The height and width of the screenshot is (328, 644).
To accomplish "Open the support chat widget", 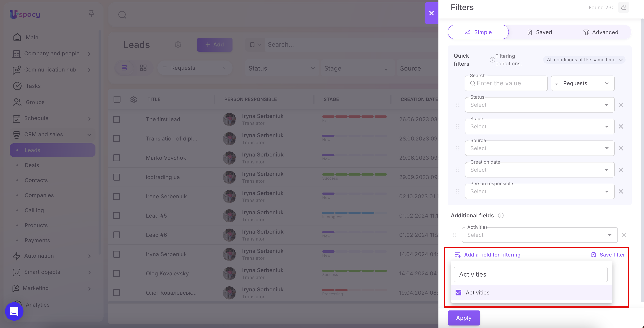I will 14,311.
